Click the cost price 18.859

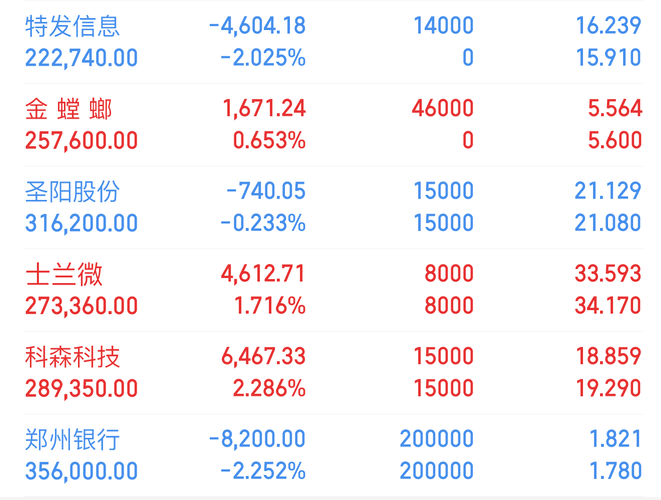(609, 356)
